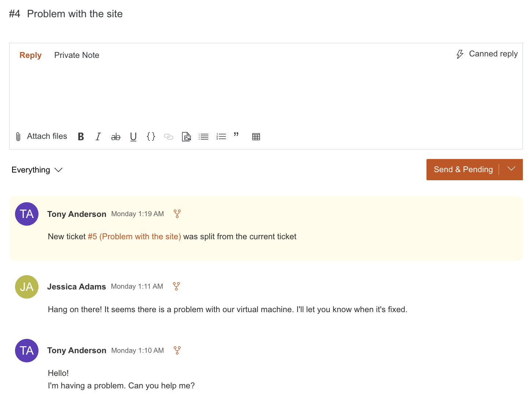The image size is (532, 403).
Task: Open ticket #5 Problem with the site link
Action: point(134,237)
